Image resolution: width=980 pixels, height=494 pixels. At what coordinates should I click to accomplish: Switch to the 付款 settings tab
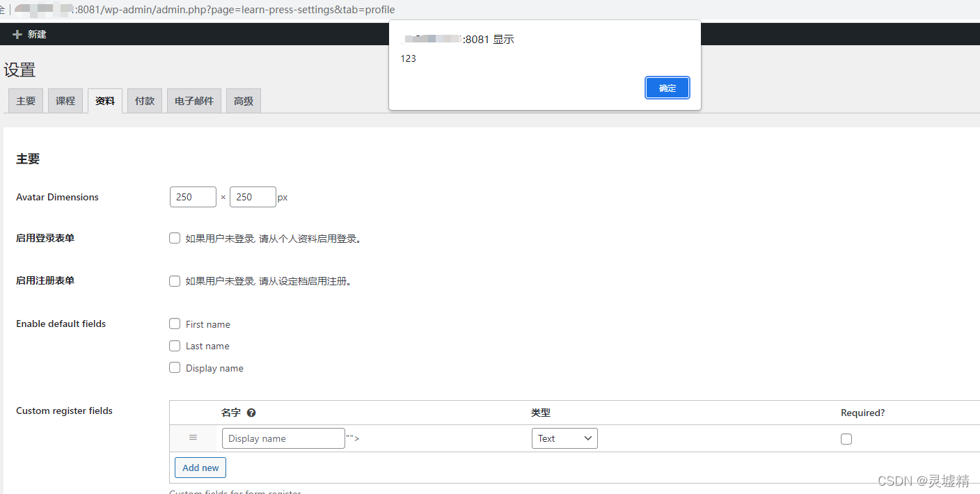pyautogui.click(x=144, y=100)
